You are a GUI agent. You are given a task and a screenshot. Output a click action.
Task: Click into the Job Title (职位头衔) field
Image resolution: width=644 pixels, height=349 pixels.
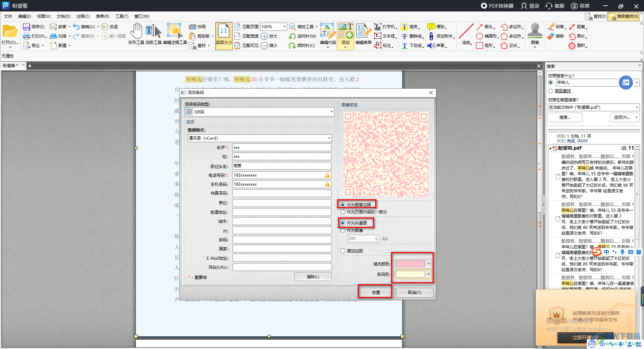pos(282,166)
